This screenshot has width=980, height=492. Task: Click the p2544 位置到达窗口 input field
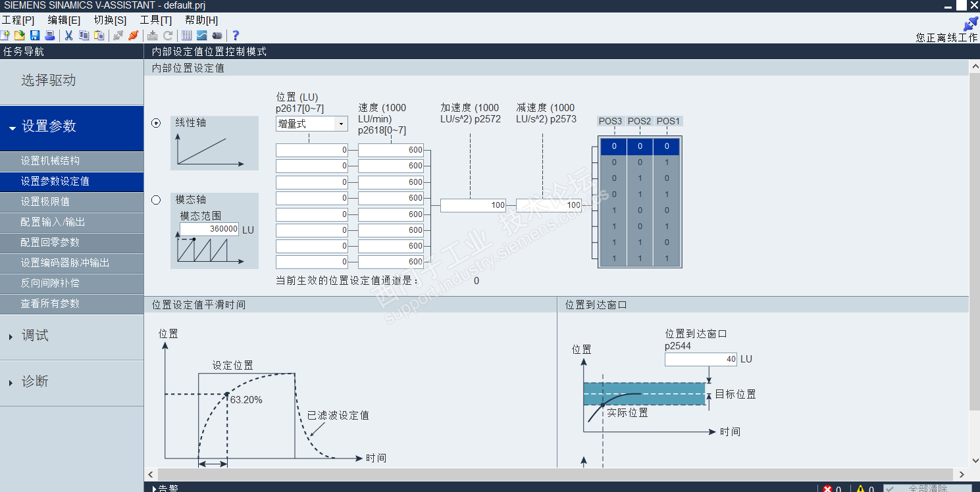[700, 360]
